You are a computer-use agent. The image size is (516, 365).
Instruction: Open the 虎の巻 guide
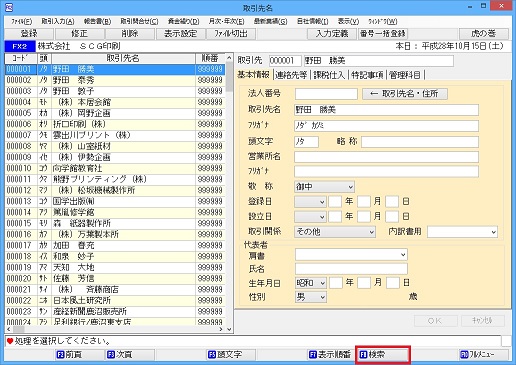pyautogui.click(x=484, y=34)
